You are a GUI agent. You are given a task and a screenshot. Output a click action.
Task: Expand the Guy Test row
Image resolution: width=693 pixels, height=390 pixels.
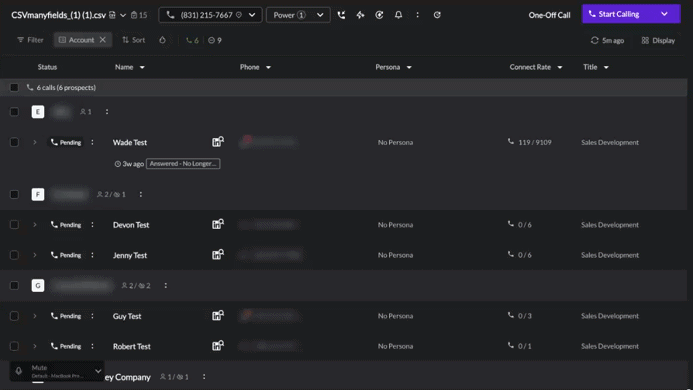point(34,316)
